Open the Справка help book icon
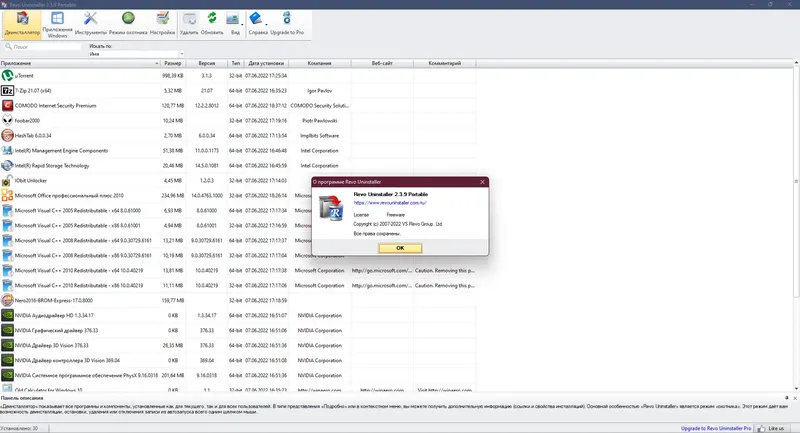The width and height of the screenshot is (800, 433). tap(255, 19)
